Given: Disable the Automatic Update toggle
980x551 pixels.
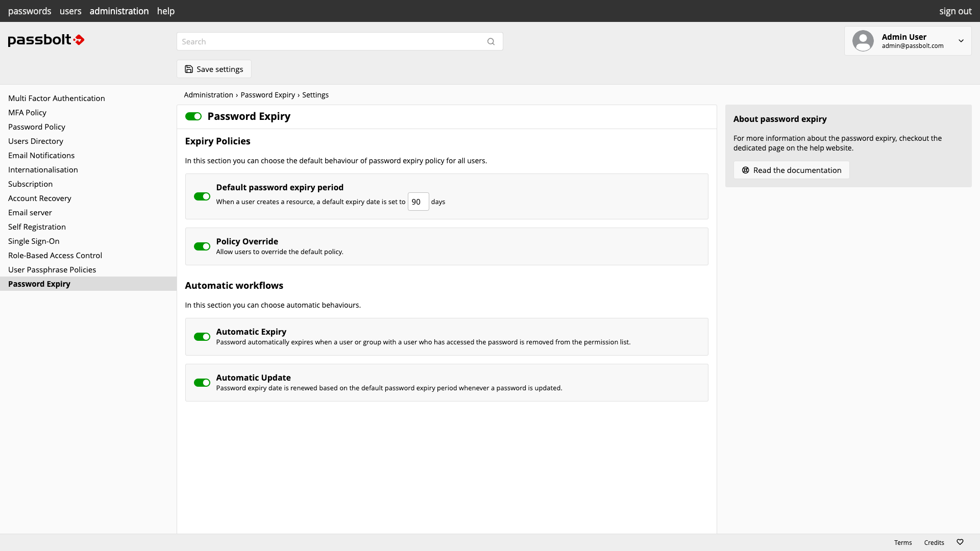Looking at the screenshot, I should tap(202, 383).
